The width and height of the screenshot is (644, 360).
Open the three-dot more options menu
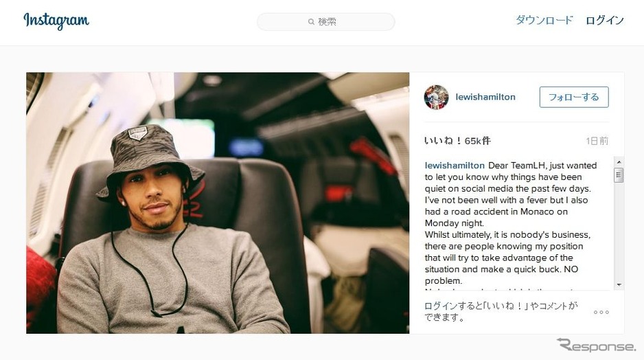click(x=601, y=313)
